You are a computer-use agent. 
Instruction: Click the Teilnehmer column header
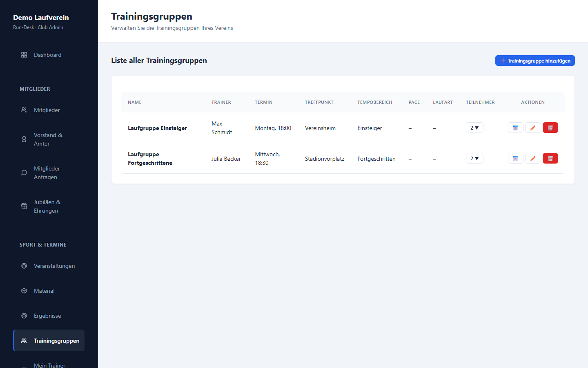click(480, 102)
